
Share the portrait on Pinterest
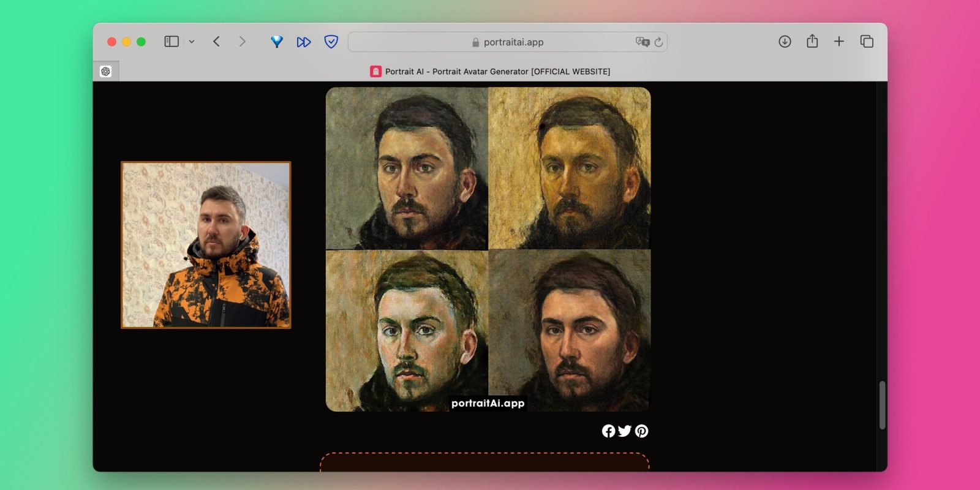pos(641,431)
